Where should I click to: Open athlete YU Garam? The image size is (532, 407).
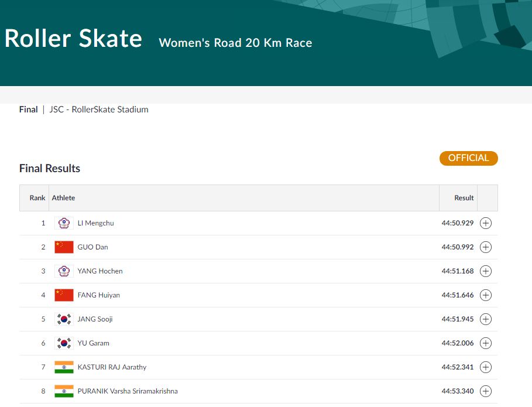tap(93, 343)
